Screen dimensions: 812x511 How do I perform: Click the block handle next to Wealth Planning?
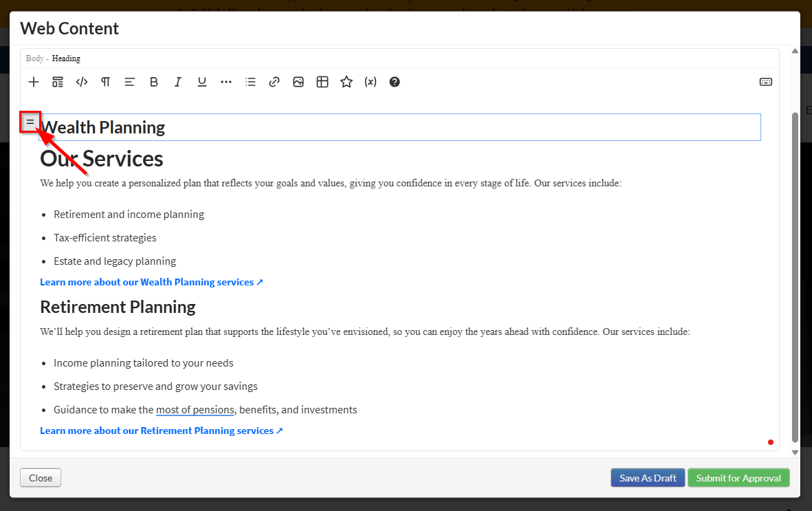30,122
